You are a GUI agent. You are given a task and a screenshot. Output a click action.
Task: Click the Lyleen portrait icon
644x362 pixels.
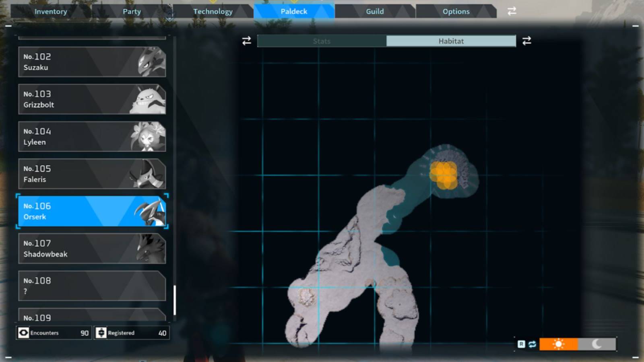(x=152, y=136)
